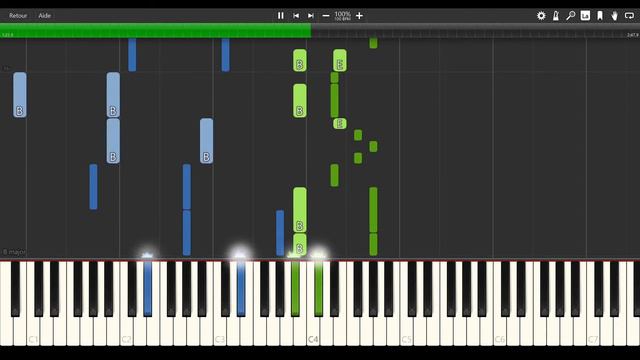The width and height of the screenshot is (640, 360).
Task: Open the settings gear
Action: 541,16
